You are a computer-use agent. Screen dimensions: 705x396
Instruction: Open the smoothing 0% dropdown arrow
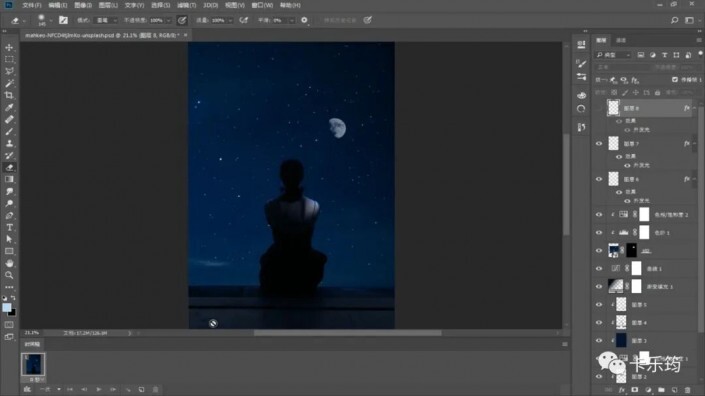(x=292, y=20)
